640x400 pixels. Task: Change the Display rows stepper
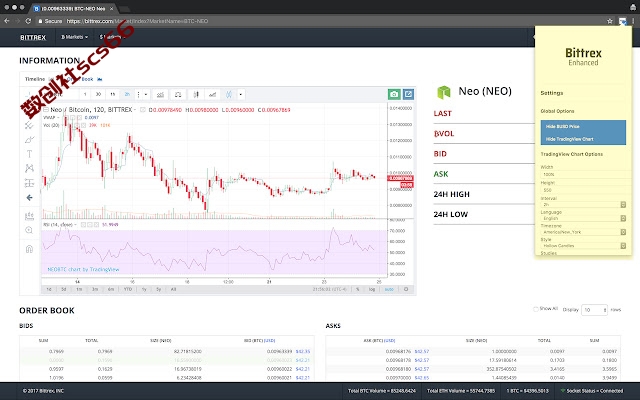click(605, 310)
